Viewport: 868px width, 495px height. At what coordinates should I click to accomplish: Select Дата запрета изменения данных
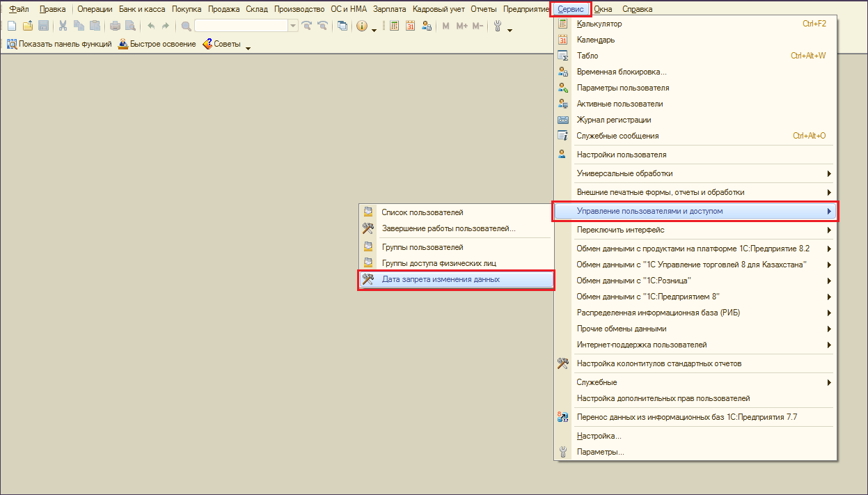click(x=441, y=279)
